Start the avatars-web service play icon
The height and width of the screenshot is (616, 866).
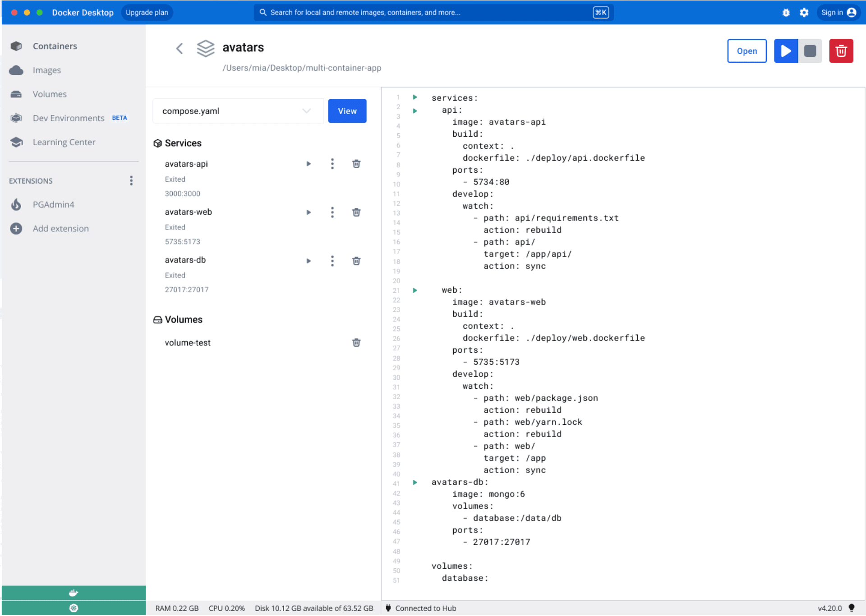click(309, 212)
